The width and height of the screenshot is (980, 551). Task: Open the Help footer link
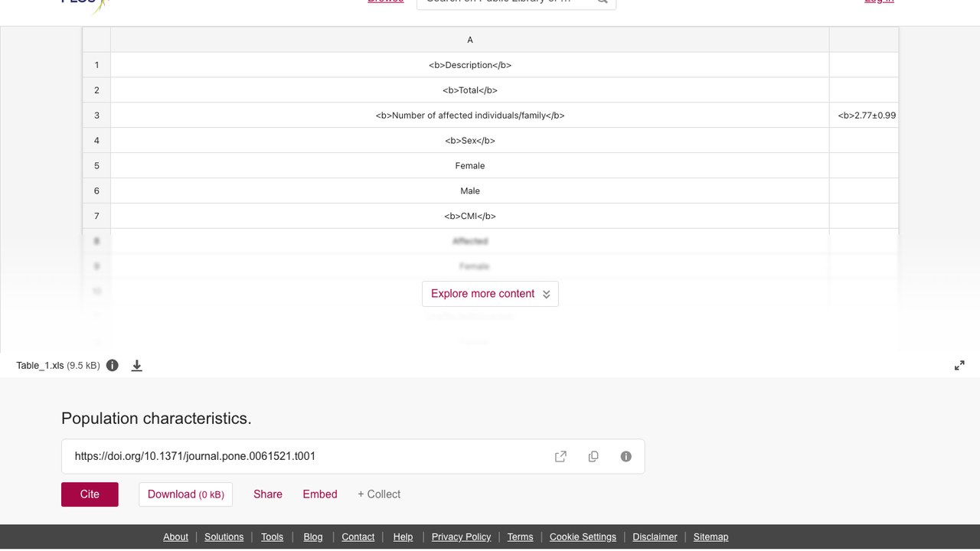403,537
